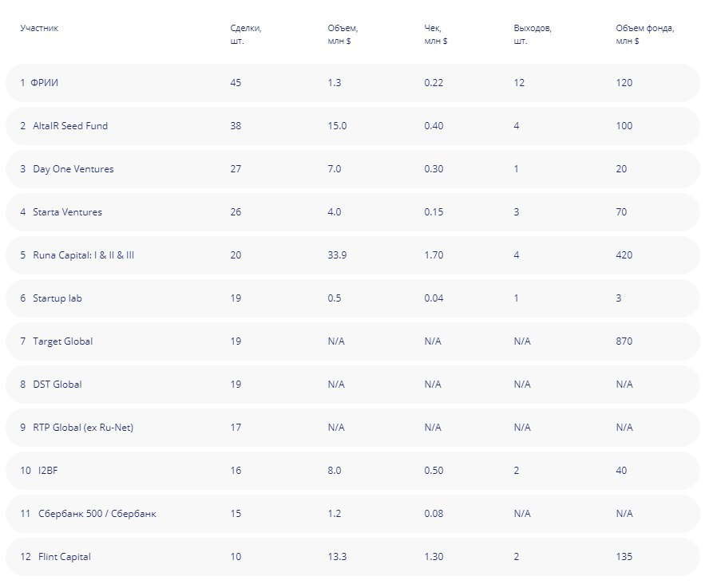Sort by the Чек, млн $ column
The width and height of the screenshot is (721, 588).
click(435, 34)
